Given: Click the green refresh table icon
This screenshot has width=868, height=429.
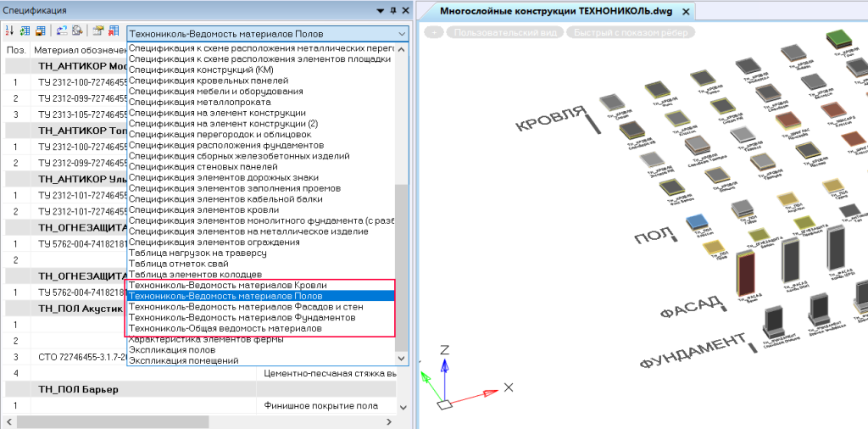Looking at the screenshot, I should click(x=25, y=31).
